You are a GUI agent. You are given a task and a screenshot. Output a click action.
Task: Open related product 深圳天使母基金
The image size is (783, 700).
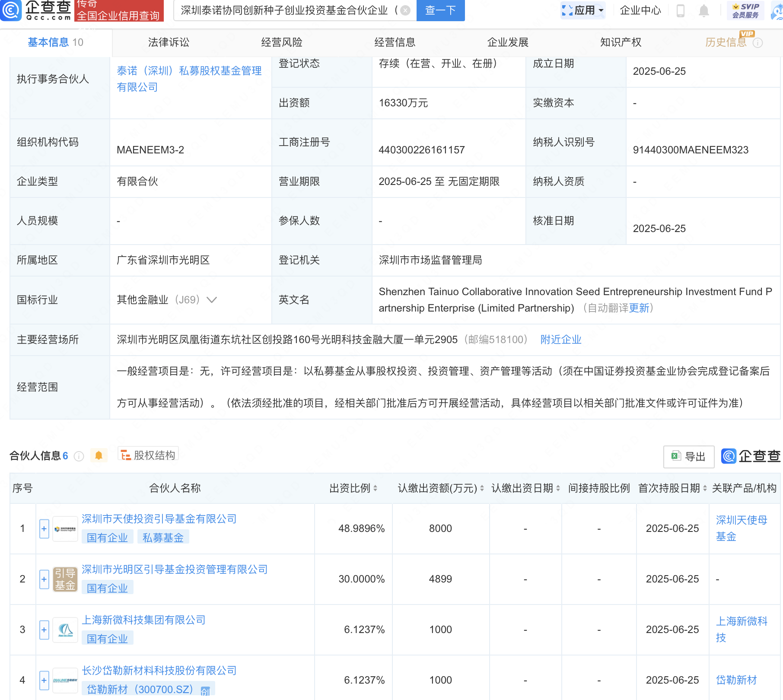[x=742, y=528]
